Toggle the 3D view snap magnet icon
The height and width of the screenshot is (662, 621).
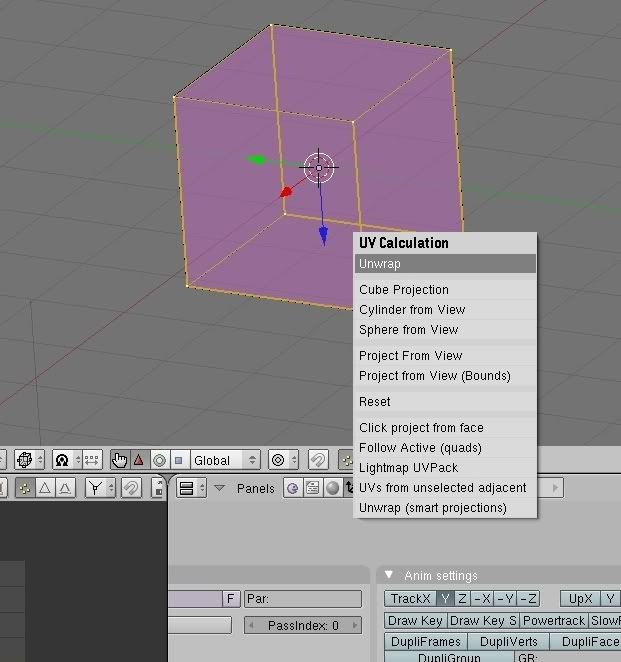318,460
